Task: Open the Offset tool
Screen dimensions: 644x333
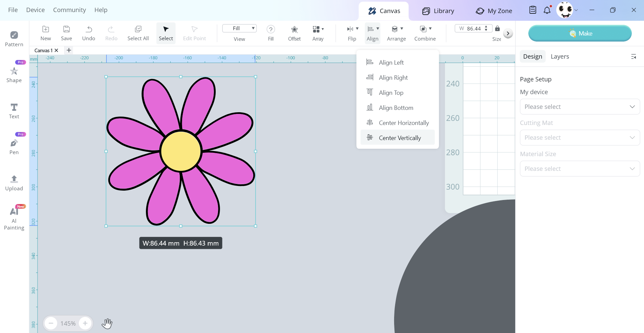Action: (x=294, y=33)
